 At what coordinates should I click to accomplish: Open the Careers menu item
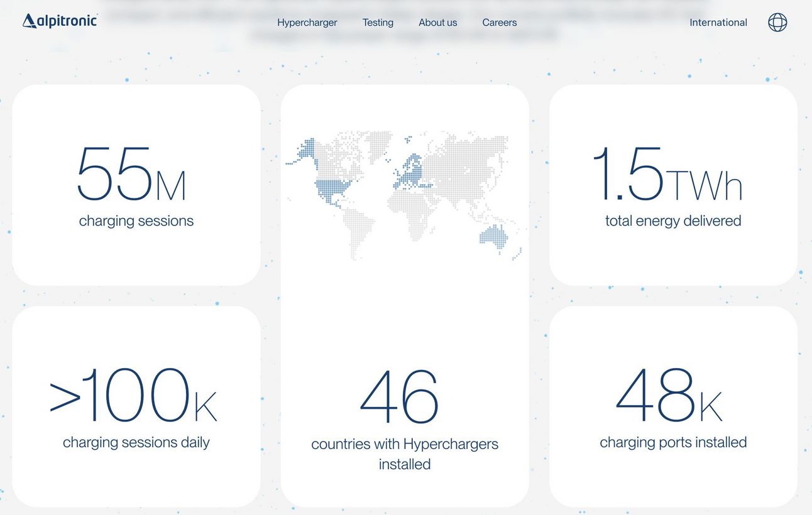tap(500, 23)
